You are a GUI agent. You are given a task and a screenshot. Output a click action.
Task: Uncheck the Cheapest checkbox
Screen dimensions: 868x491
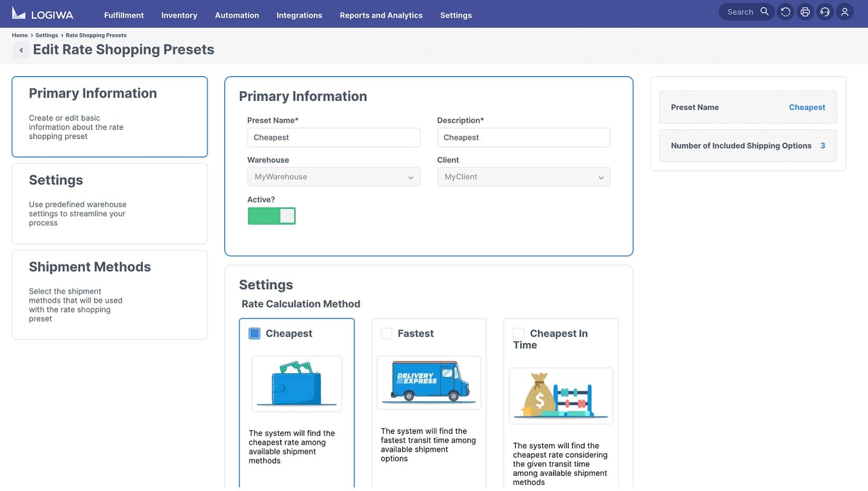[x=254, y=333]
